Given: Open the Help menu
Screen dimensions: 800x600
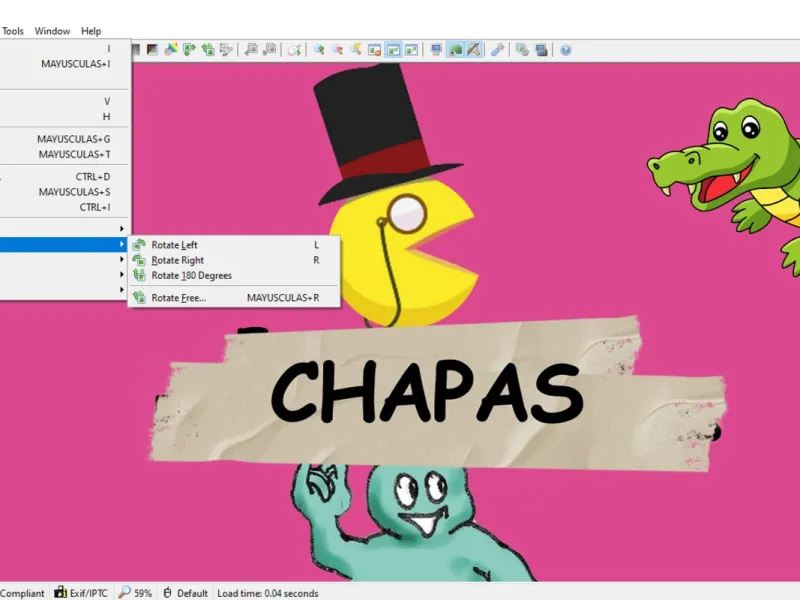Looking at the screenshot, I should 91,31.
